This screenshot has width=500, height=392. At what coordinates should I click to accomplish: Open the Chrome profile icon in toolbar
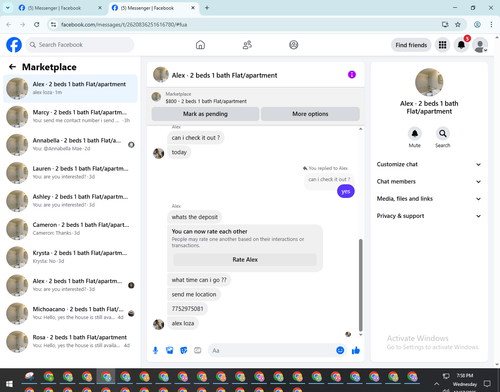(x=477, y=24)
